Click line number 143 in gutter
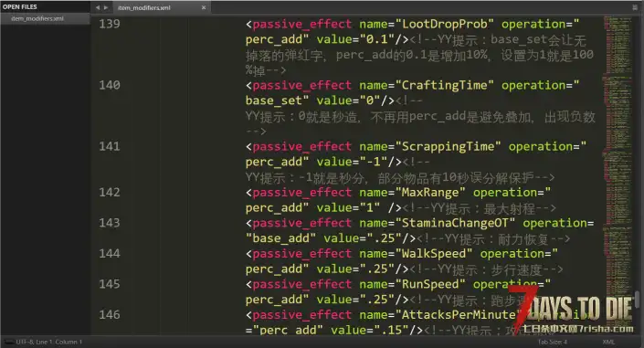Screen dimensions: 644x348 tap(110, 223)
